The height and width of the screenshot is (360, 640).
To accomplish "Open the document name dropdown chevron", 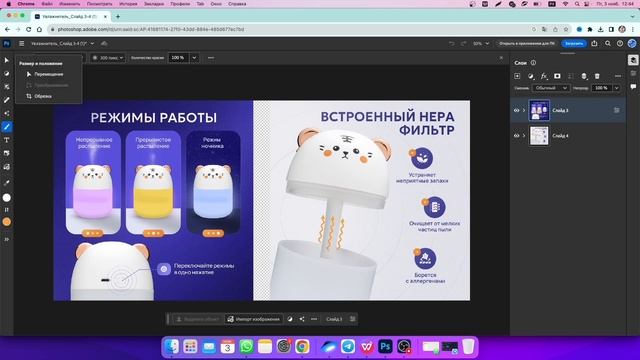I will point(92,43).
